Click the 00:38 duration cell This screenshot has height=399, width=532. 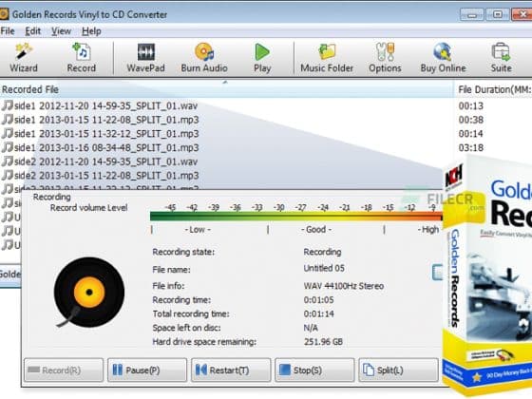coord(470,120)
